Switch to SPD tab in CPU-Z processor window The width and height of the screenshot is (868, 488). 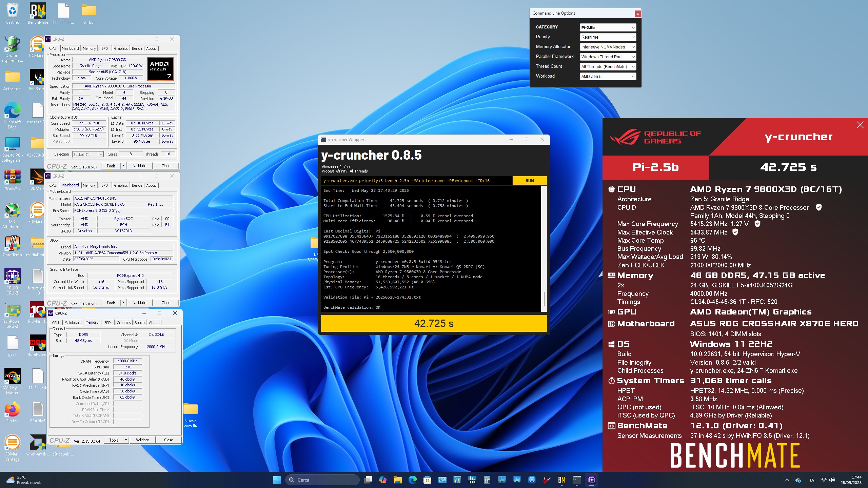point(105,48)
